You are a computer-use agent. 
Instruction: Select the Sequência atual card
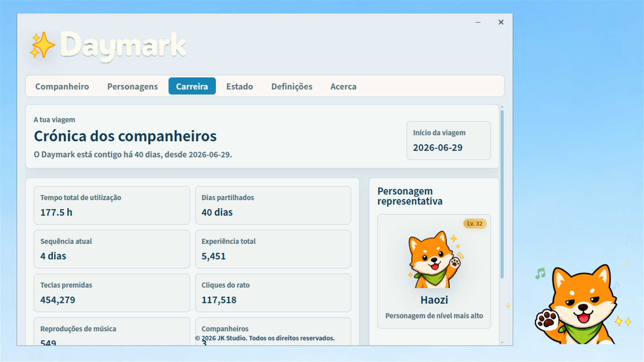click(x=112, y=249)
